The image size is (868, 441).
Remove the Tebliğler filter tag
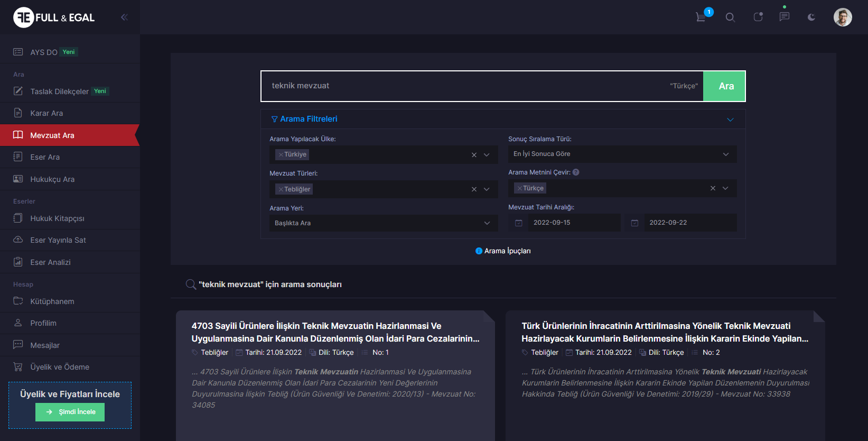(281, 189)
